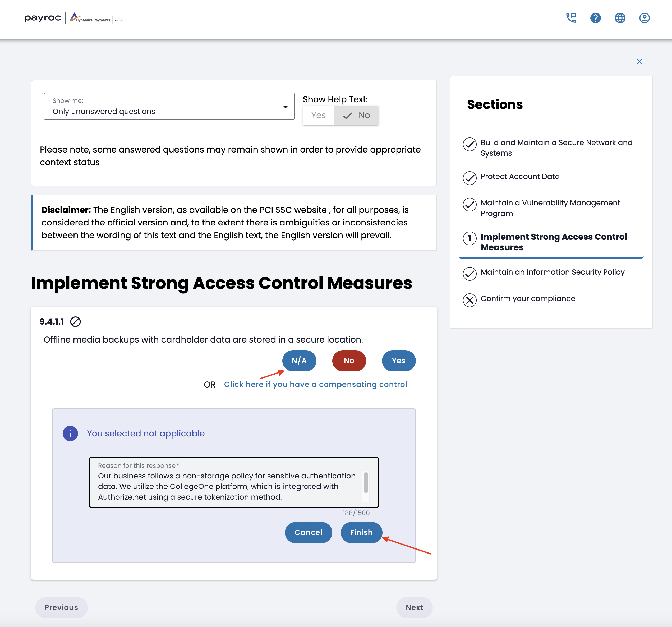
Task: Set Show Help Text to Yes
Action: click(x=319, y=115)
